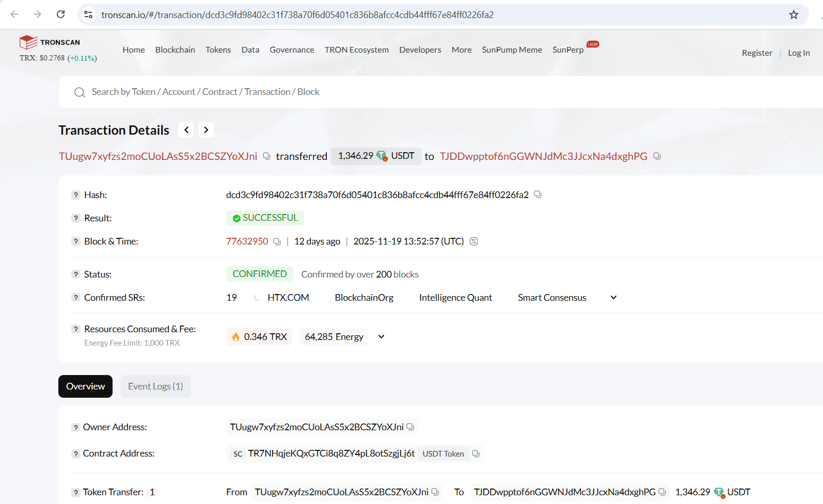Open the Blockchain menu

[x=175, y=50]
